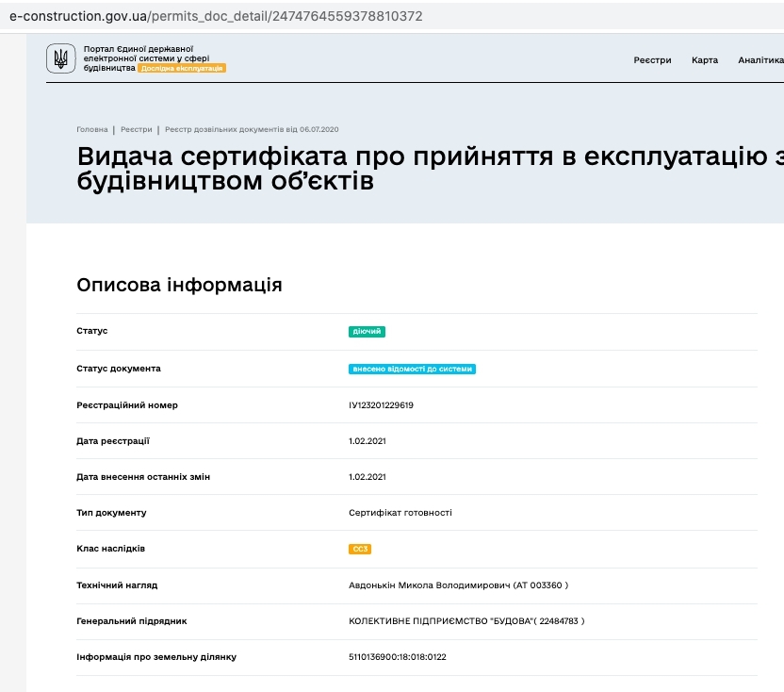This screenshot has height=692, width=784.
Task: Select registration number ІУ123201229619
Action: coord(381,405)
